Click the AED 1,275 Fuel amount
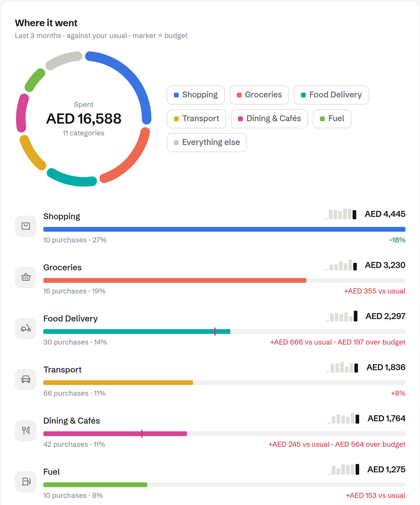This screenshot has height=505, width=420. pyautogui.click(x=386, y=469)
